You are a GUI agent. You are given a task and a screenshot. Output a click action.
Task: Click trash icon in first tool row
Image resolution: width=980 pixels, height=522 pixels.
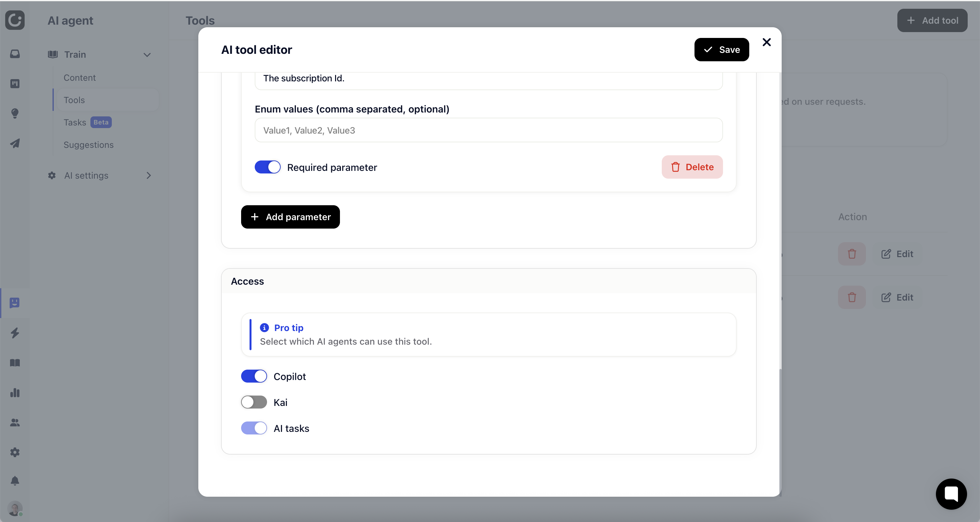click(x=852, y=254)
